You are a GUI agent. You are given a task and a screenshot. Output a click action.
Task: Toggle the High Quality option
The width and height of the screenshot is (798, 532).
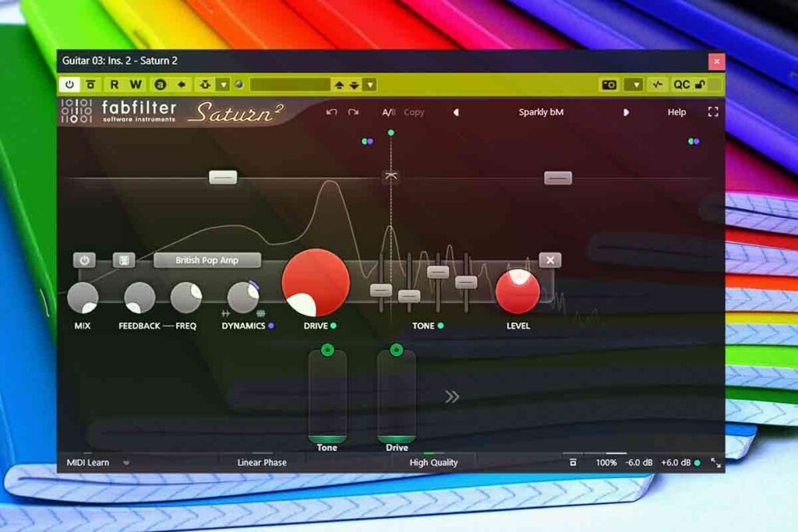433,463
